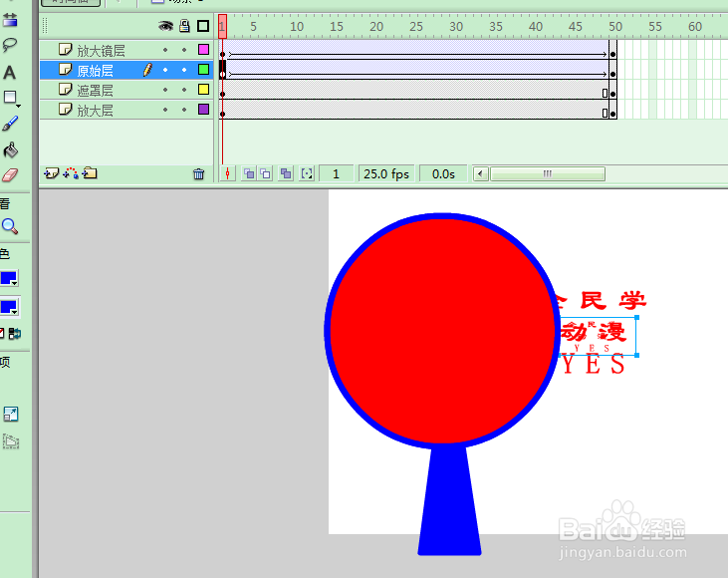Viewport: 728px width, 578px height.
Task: Hide the 原始层 layer via visibility dot
Action: click(165, 70)
